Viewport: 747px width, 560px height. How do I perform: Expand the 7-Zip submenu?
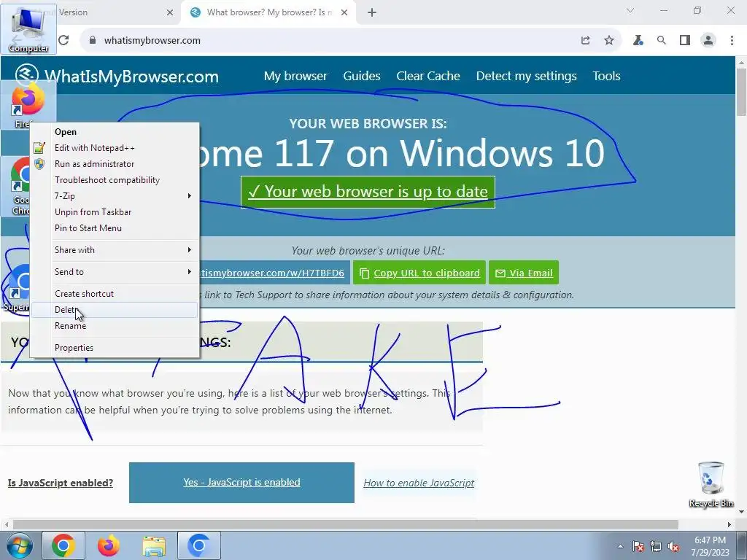pos(115,196)
